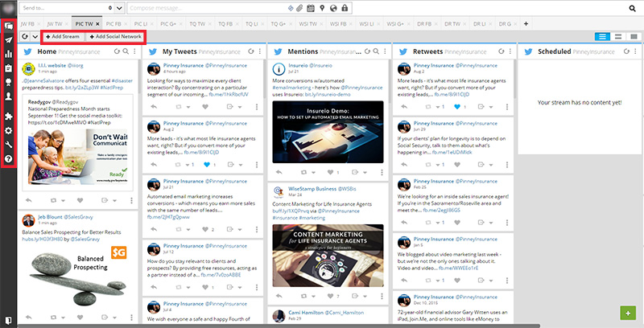Open the scheduling calendar icon
The image size is (644, 328).
pos(311,8)
